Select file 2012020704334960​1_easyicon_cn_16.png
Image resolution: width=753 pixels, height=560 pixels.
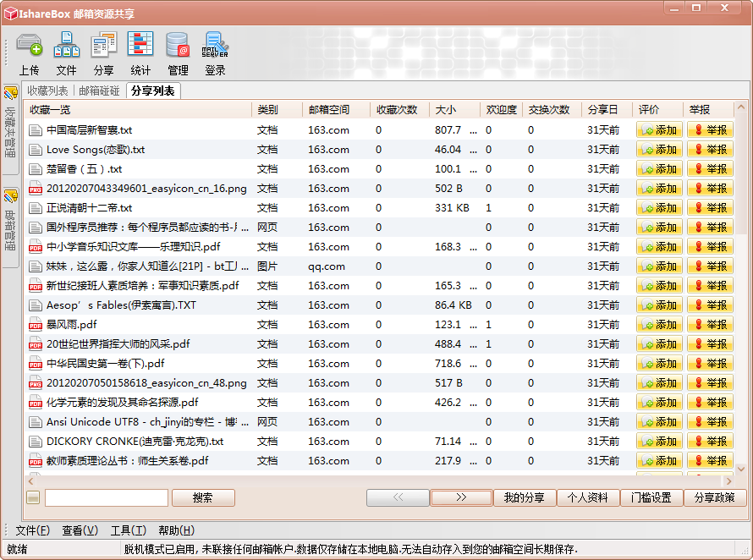click(x=146, y=189)
